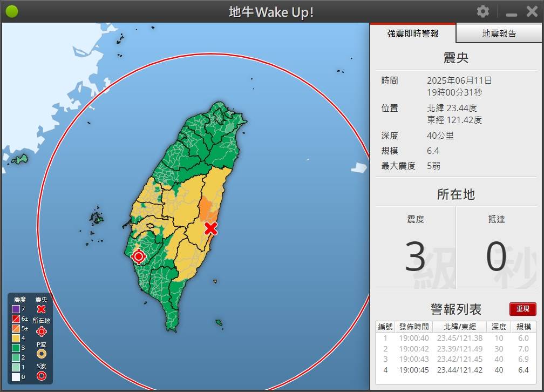The image size is (544, 392).
Task: Click the longitude text 東經 121.42度
Action: click(x=454, y=120)
